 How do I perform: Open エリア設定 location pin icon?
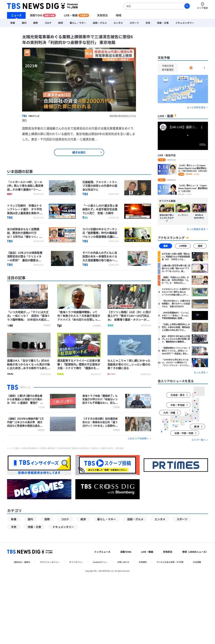[x=202, y=4]
